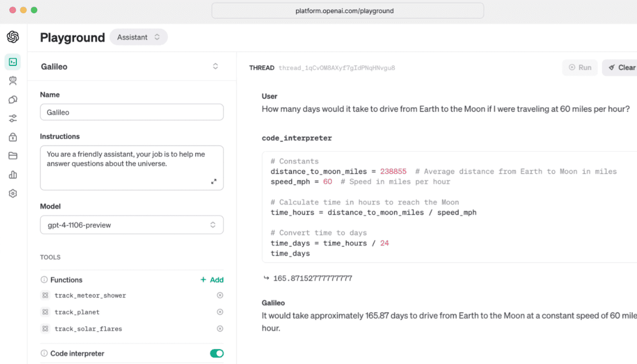Click the info icon beside Code interpreter
637x364 pixels.
[44, 353]
